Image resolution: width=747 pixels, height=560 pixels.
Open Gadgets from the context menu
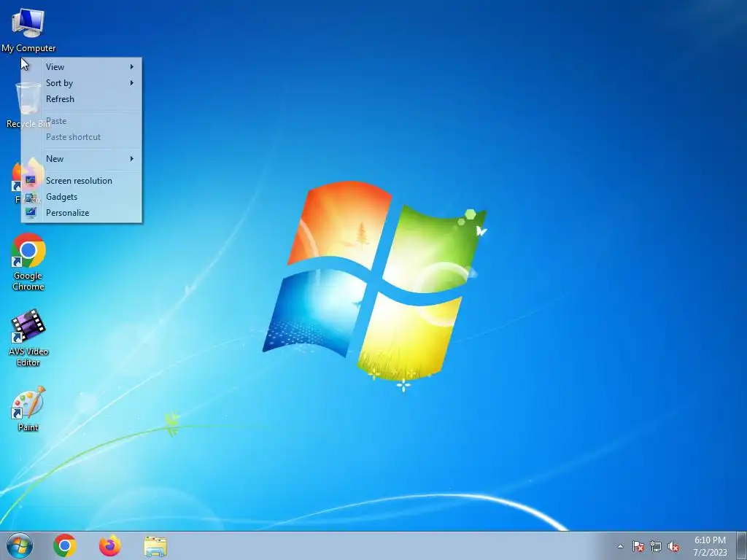82,197
